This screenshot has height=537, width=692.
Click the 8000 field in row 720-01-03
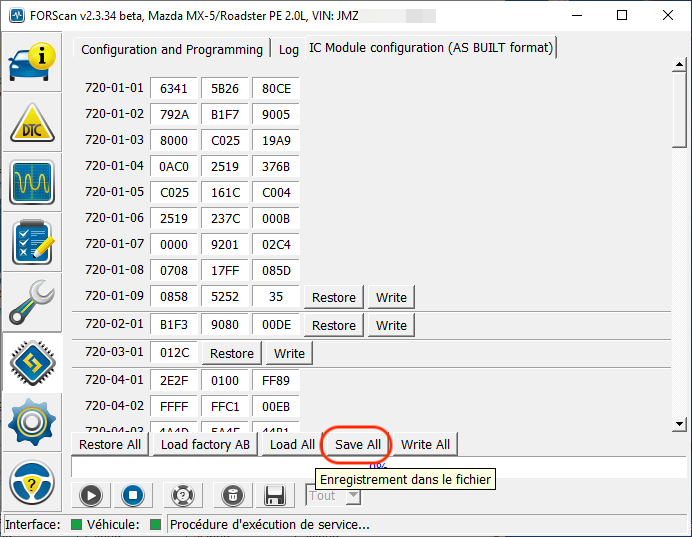point(174,141)
